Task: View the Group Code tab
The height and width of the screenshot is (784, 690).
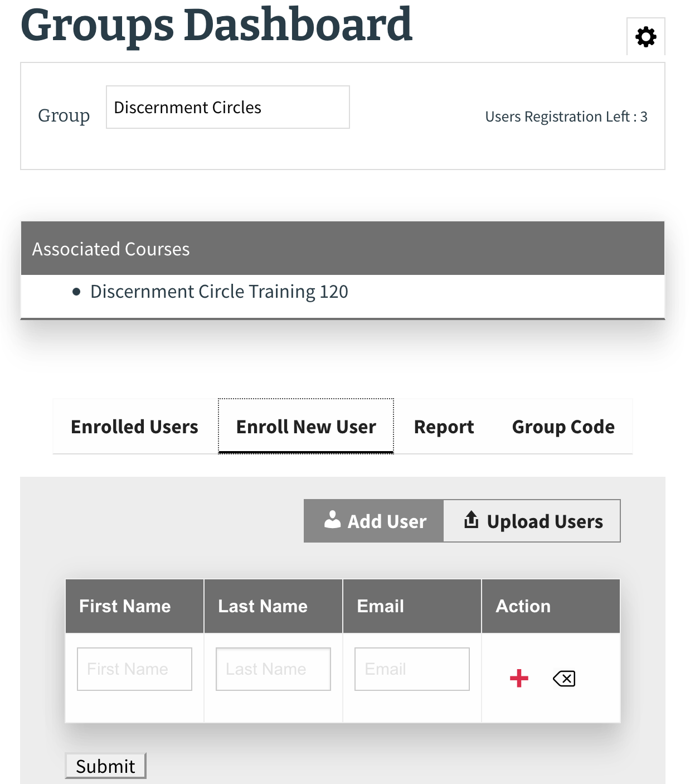Action: (x=563, y=426)
